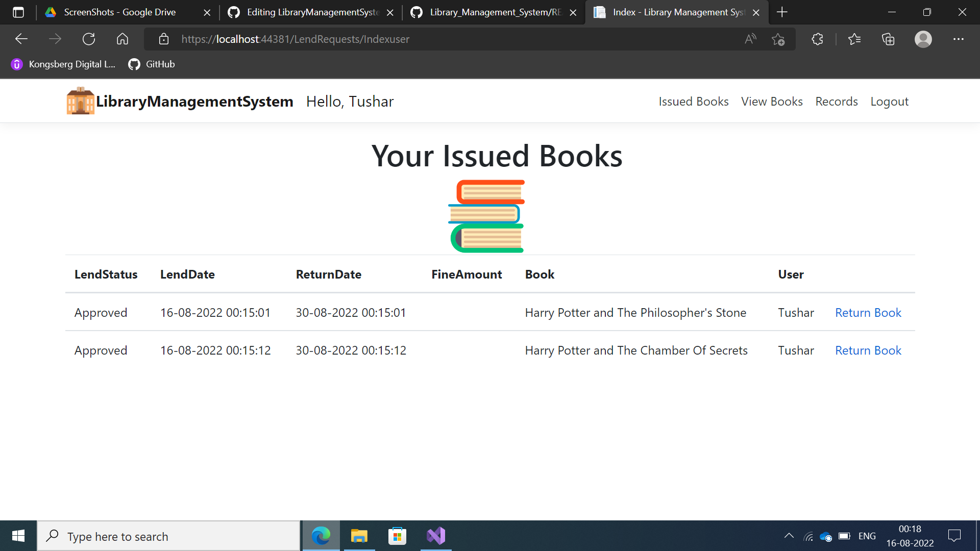Click the Type here to search field
The width and height of the screenshot is (980, 551).
click(168, 536)
